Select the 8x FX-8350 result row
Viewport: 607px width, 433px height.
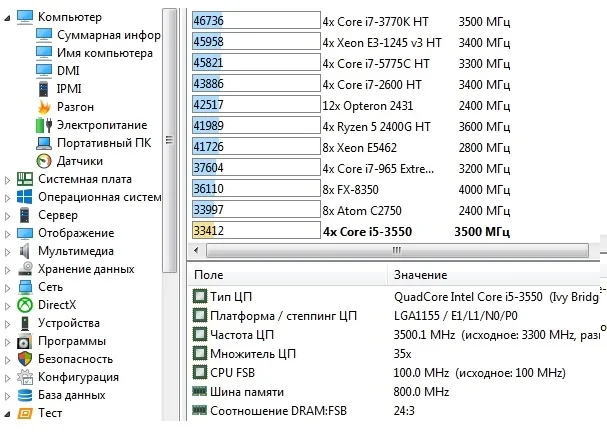(351, 189)
